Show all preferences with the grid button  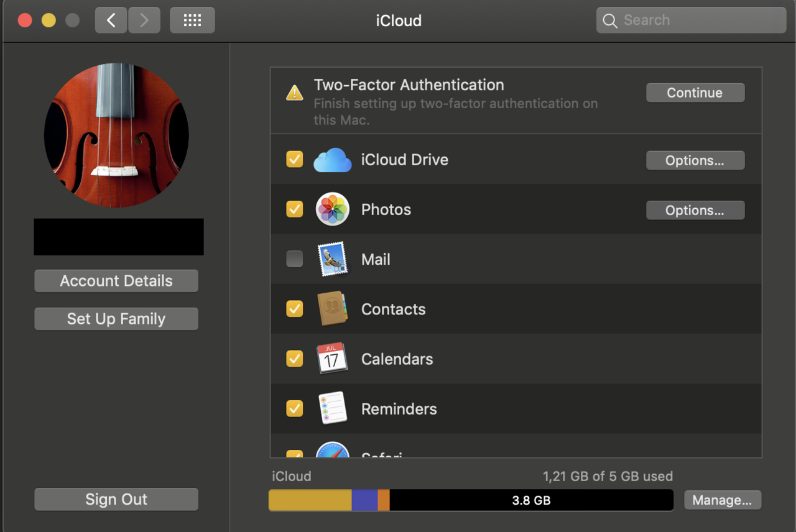click(192, 21)
